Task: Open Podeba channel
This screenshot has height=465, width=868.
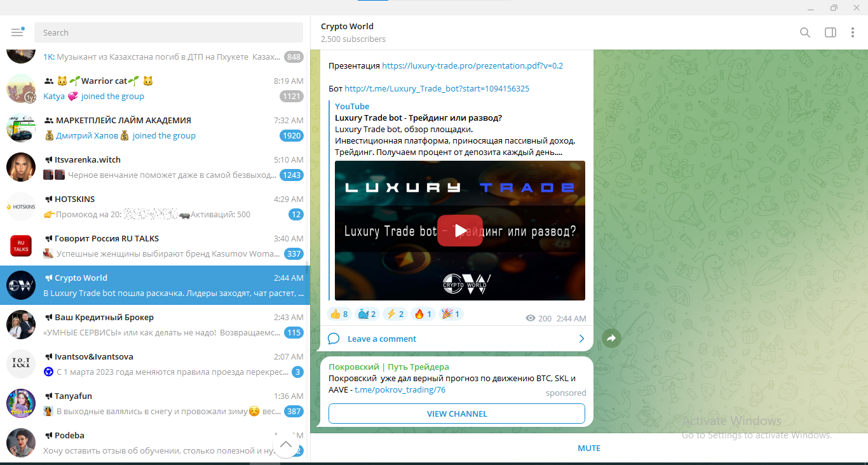Action: pos(155,443)
